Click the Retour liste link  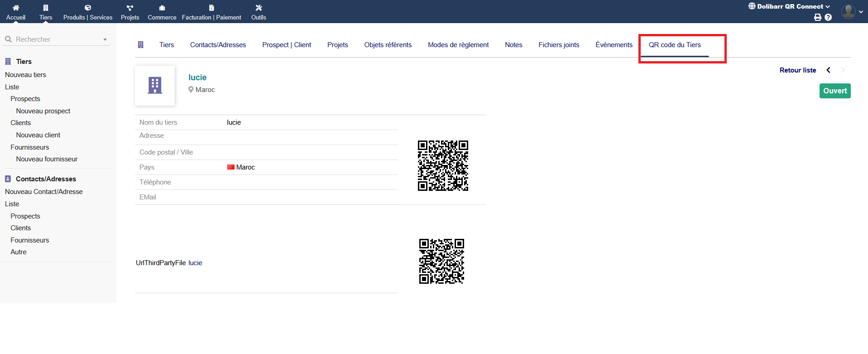[x=797, y=70]
